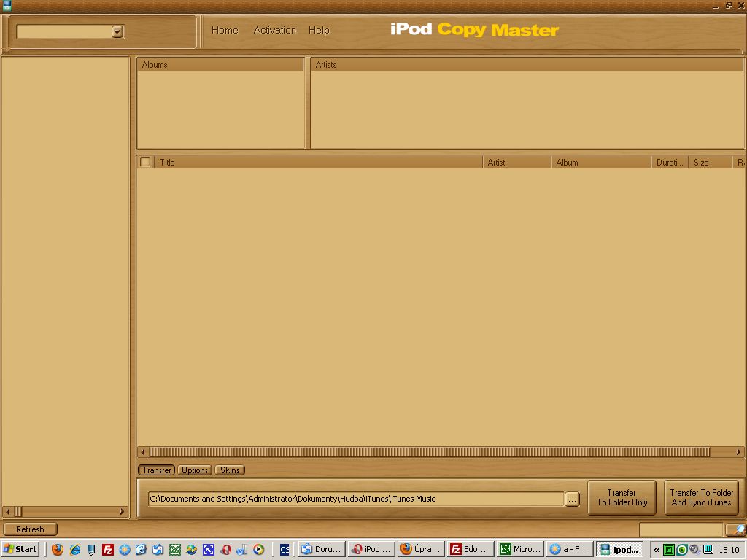Image resolution: width=747 pixels, height=560 pixels.
Task: Click left panel scroll right arrow
Action: (x=122, y=511)
